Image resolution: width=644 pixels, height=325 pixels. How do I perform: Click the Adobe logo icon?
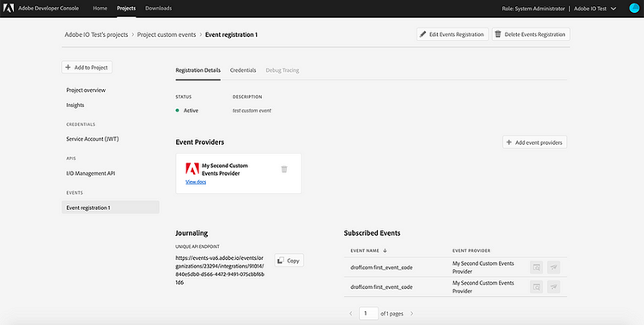tap(9, 9)
